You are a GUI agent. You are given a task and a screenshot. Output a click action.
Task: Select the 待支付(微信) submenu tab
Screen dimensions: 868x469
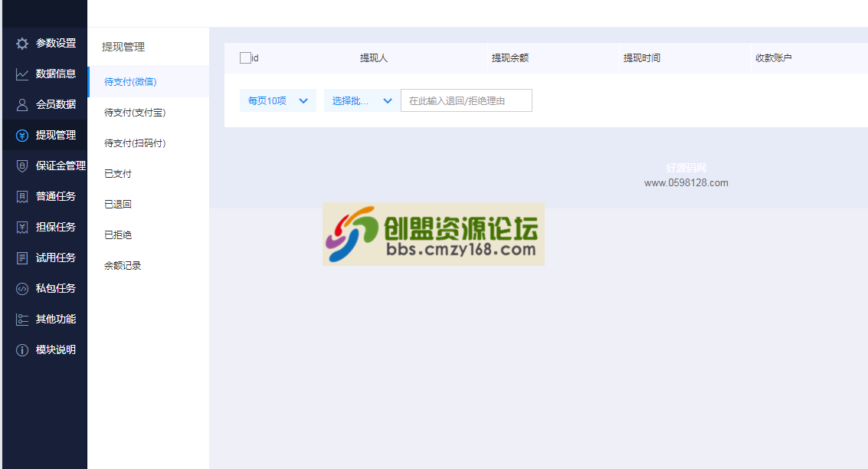(149, 82)
